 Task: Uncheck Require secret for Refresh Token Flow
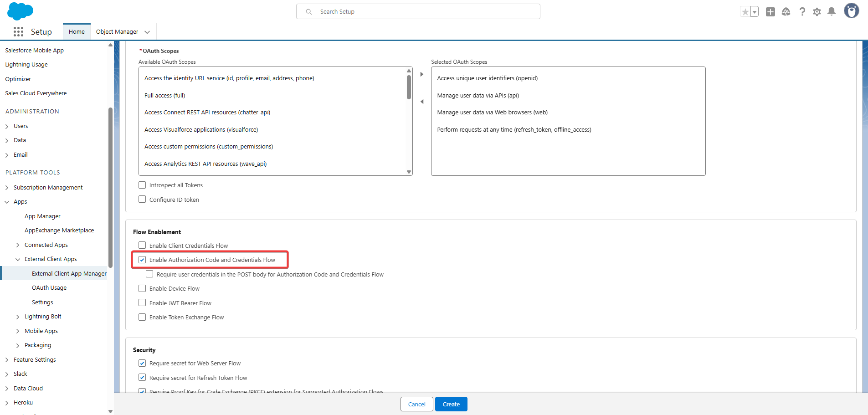click(142, 378)
